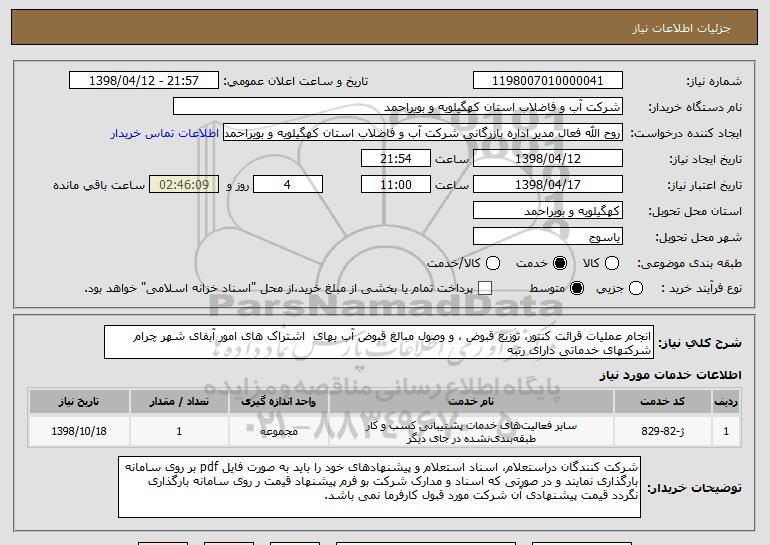Click the need number field 1198007010000041
Screen dimensions: 770x545
[548, 81]
